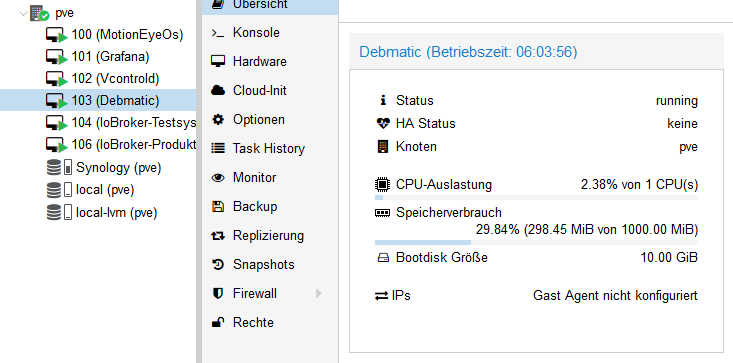The height and width of the screenshot is (363, 733).
Task: Click the Konsole terminal prompt icon
Action: 218,33
